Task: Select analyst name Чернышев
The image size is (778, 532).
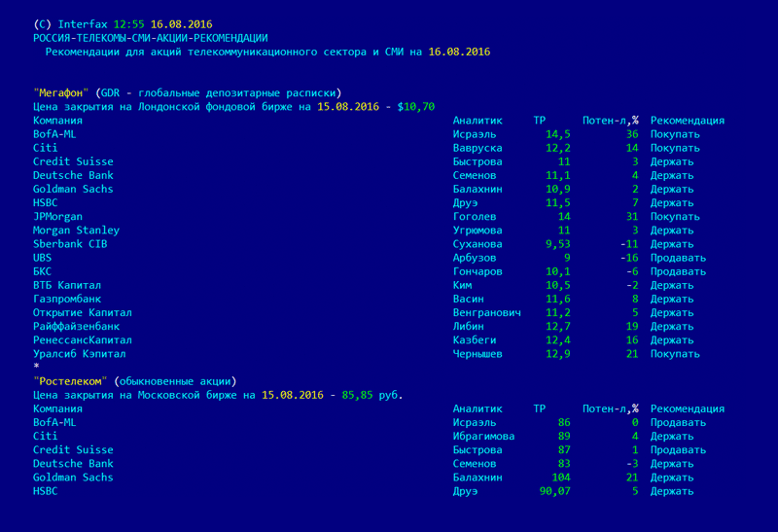Action: tap(477, 354)
